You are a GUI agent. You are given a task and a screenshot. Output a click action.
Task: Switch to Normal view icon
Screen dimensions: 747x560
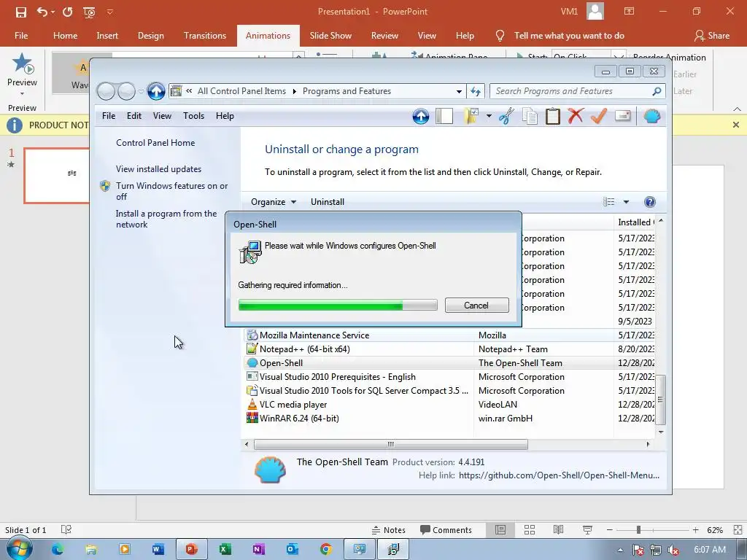click(500, 530)
